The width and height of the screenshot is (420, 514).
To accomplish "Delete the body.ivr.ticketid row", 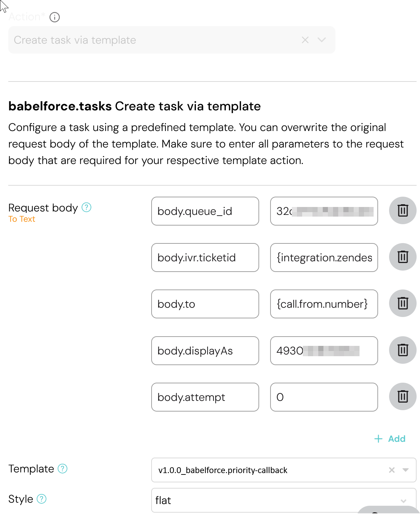I will click(x=402, y=257).
